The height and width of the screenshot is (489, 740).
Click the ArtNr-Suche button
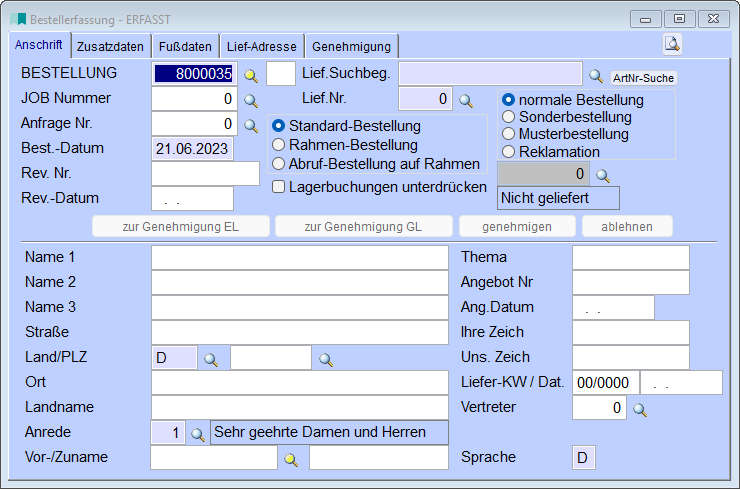click(643, 78)
